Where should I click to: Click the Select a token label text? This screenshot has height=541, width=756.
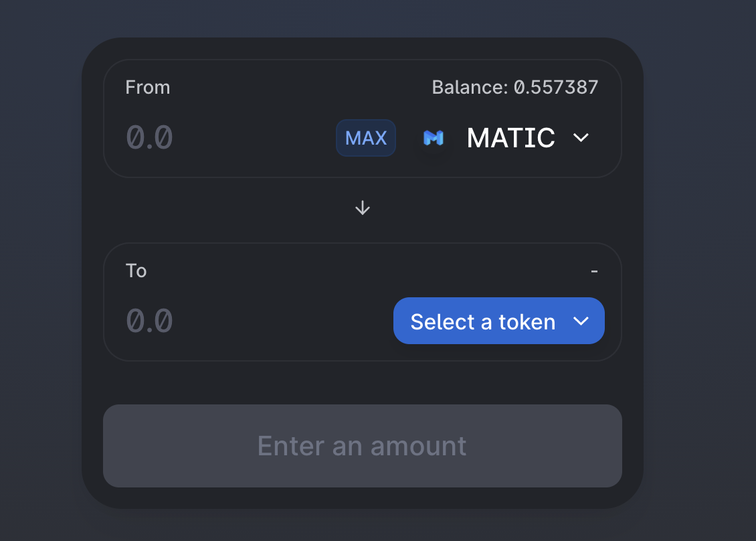pos(482,322)
